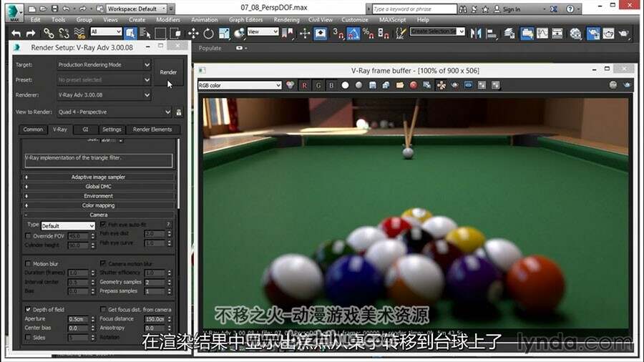Open the Material Editor icon
This screenshot has height=362, width=644.
point(576,33)
